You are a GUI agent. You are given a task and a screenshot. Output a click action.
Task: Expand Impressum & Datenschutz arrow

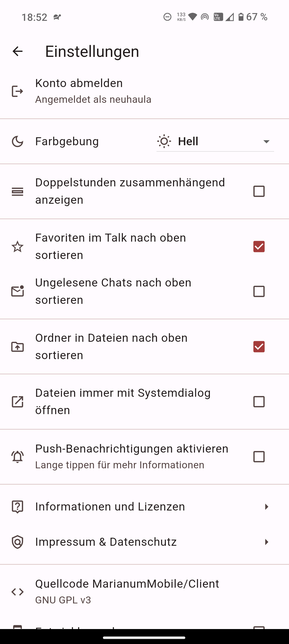click(x=266, y=542)
